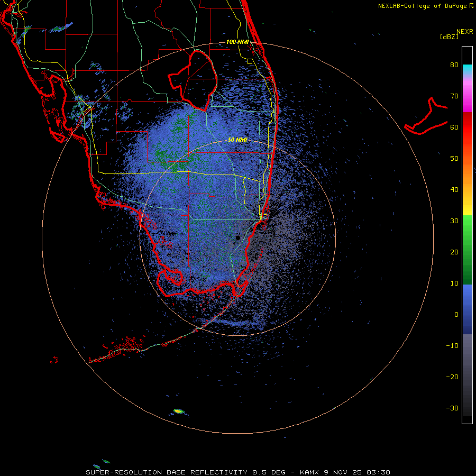Click the red Bahamas island outline at right
This screenshot has width=476, height=476.
(426, 117)
